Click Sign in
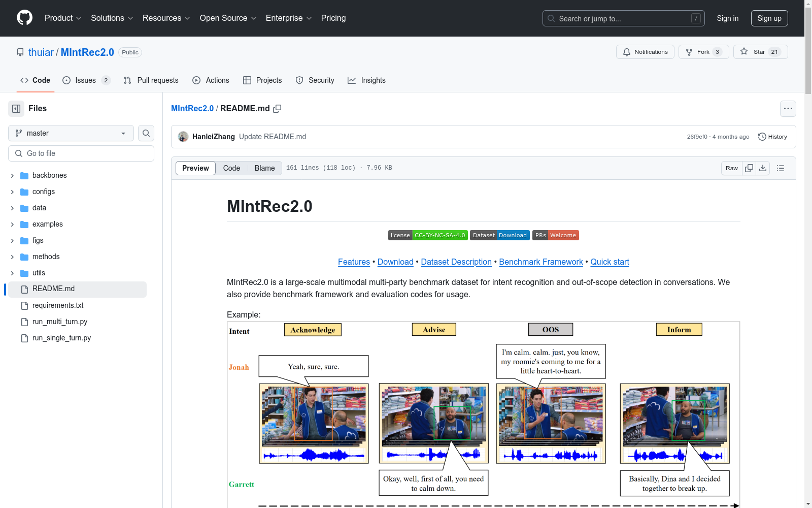 [x=727, y=18]
